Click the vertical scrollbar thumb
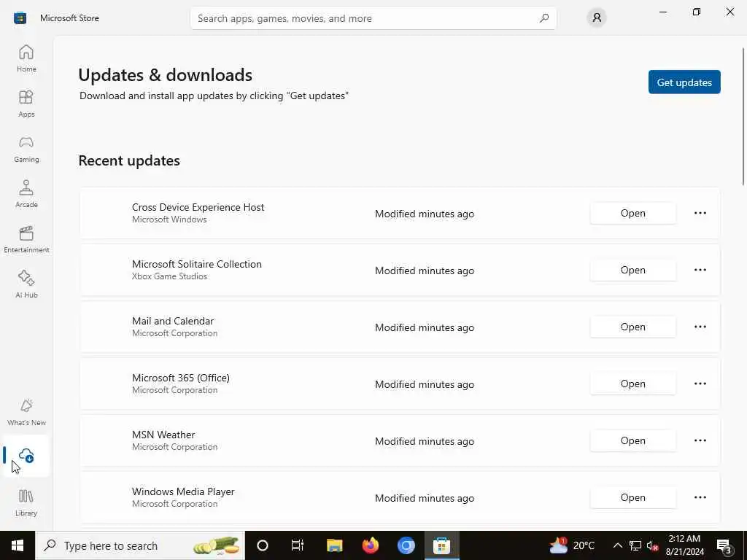Viewport: 747px width, 560px height. tap(743, 116)
